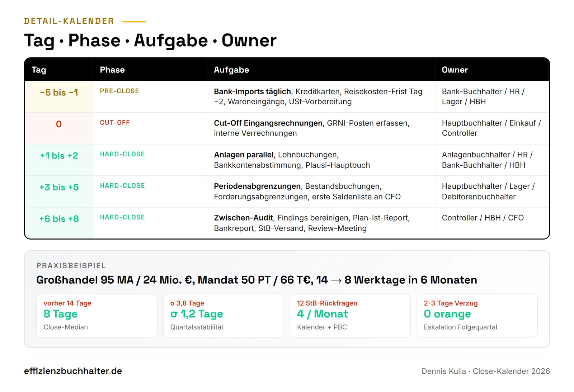Click the 'Zwischen-Audit' task text
This screenshot has height=392, width=574.
coord(243,218)
